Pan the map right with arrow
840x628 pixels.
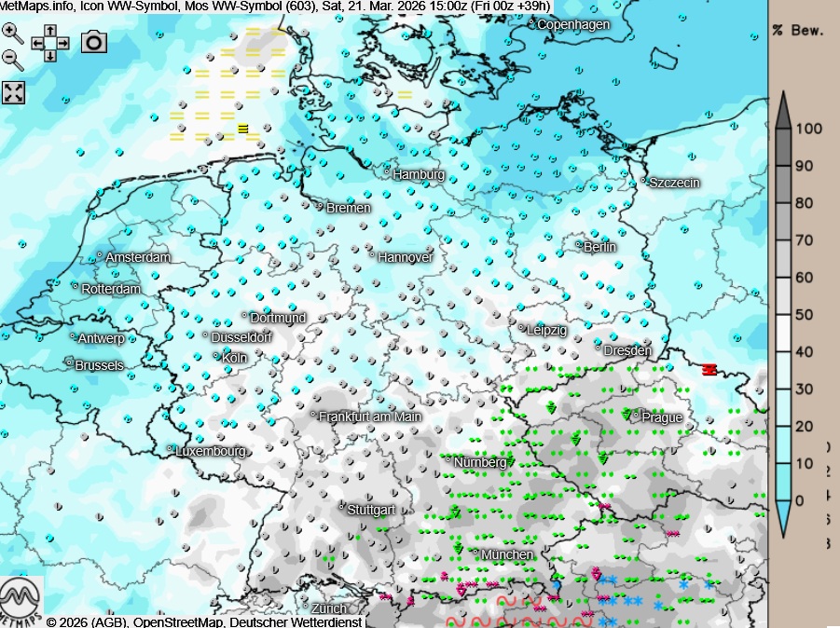[62, 43]
